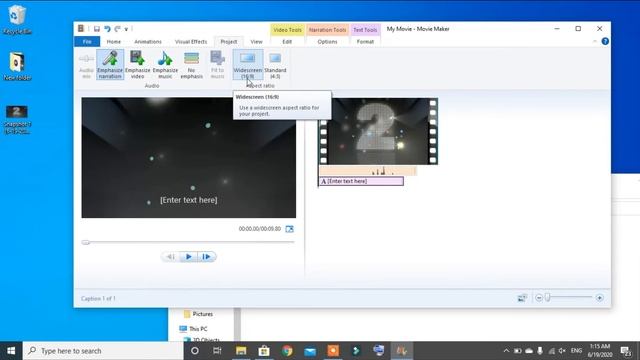Click the Movie Maker taskbar icon
The image size is (640, 360).
[x=402, y=351]
